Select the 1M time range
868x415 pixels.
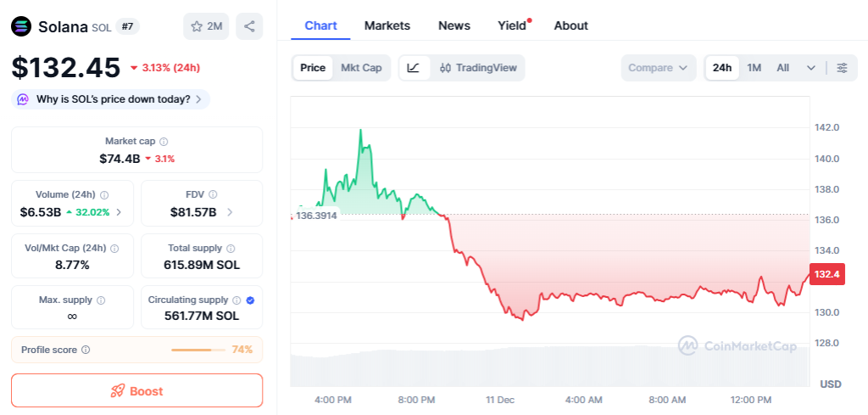754,68
